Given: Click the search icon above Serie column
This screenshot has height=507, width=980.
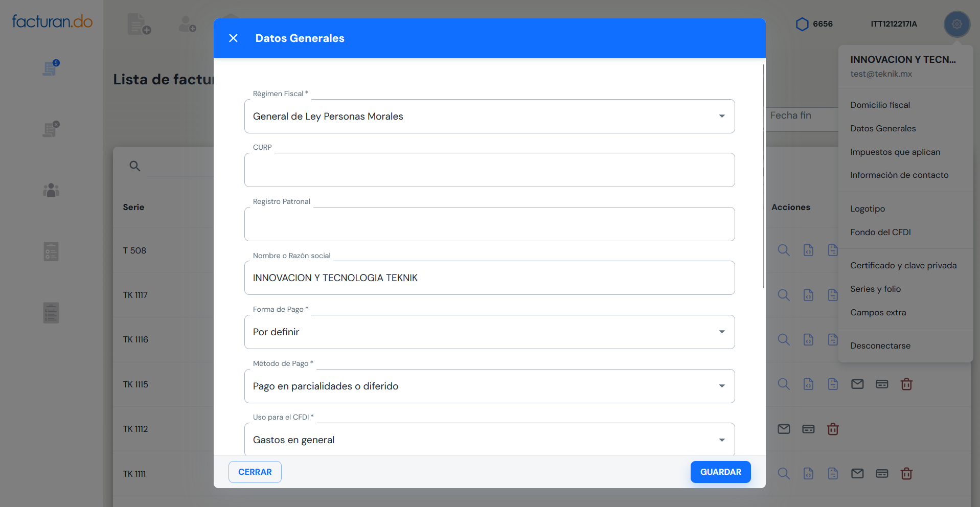Looking at the screenshot, I should 134,166.
